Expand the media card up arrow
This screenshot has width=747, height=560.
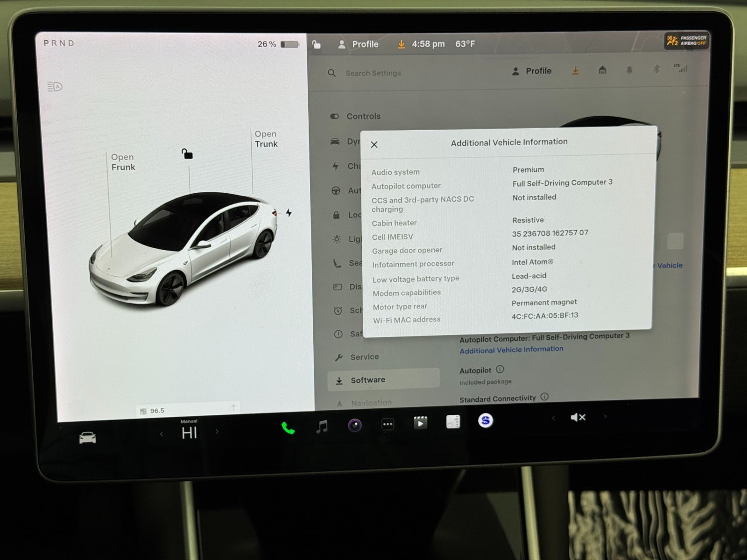pyautogui.click(x=233, y=408)
